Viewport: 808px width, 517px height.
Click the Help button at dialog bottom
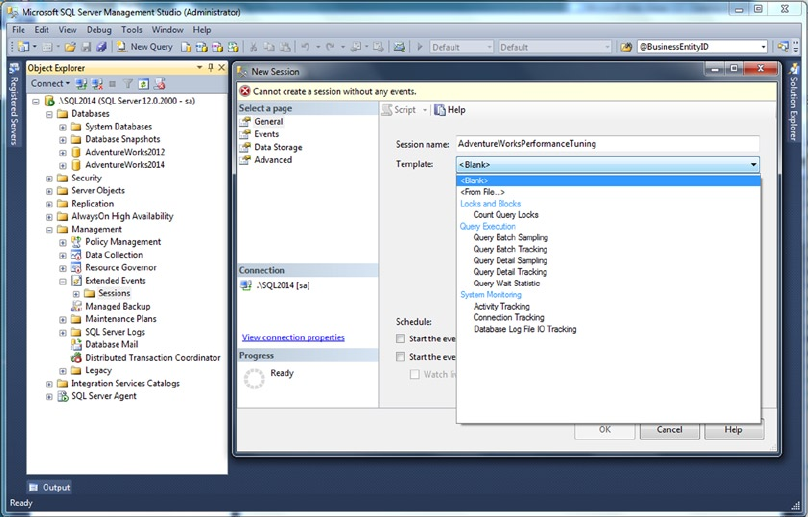pos(733,429)
